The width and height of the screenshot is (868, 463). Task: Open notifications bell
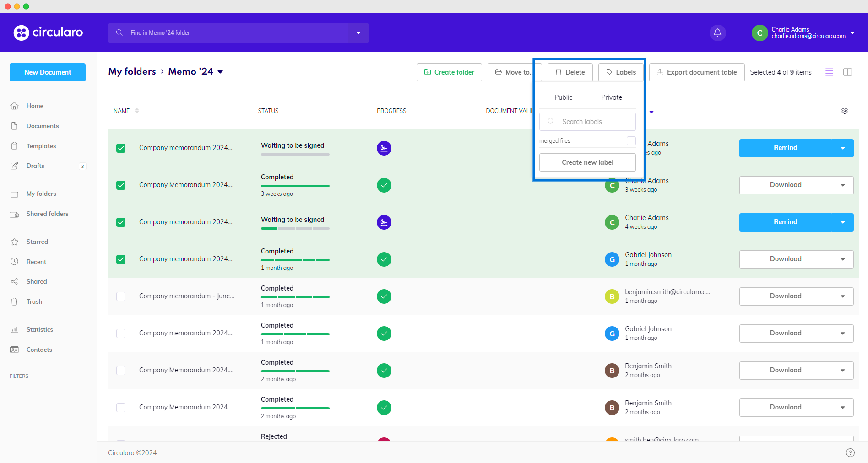tap(717, 32)
